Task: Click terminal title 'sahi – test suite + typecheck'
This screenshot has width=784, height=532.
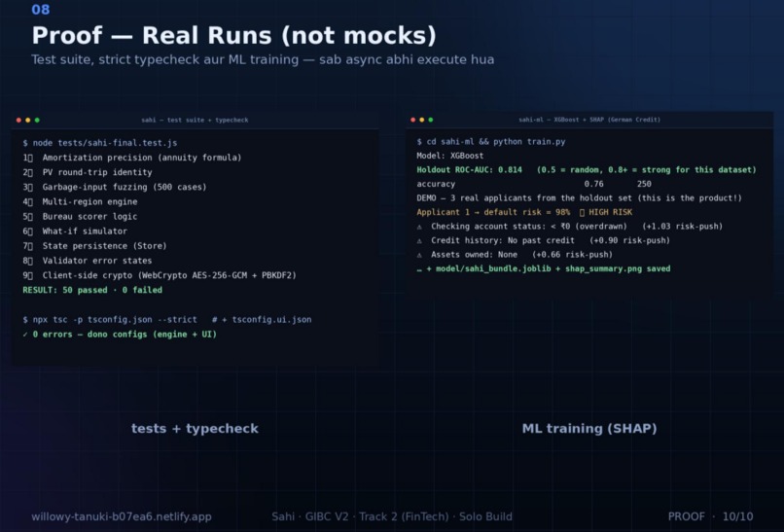Action: point(195,120)
